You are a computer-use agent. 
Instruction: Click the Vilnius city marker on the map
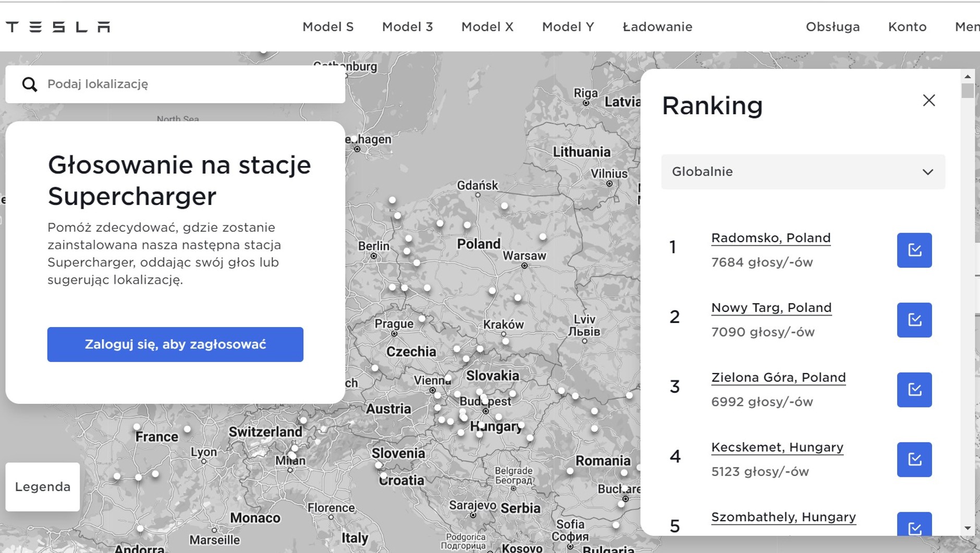pos(609,184)
